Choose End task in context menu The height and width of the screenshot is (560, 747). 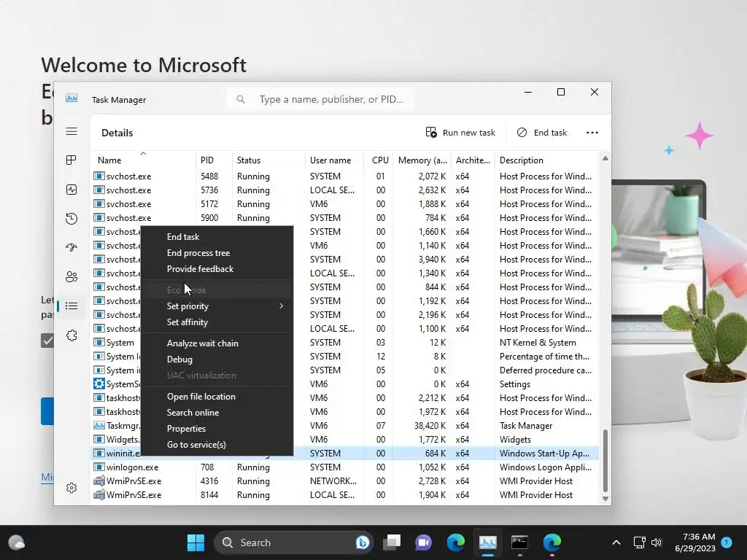[x=217, y=237]
